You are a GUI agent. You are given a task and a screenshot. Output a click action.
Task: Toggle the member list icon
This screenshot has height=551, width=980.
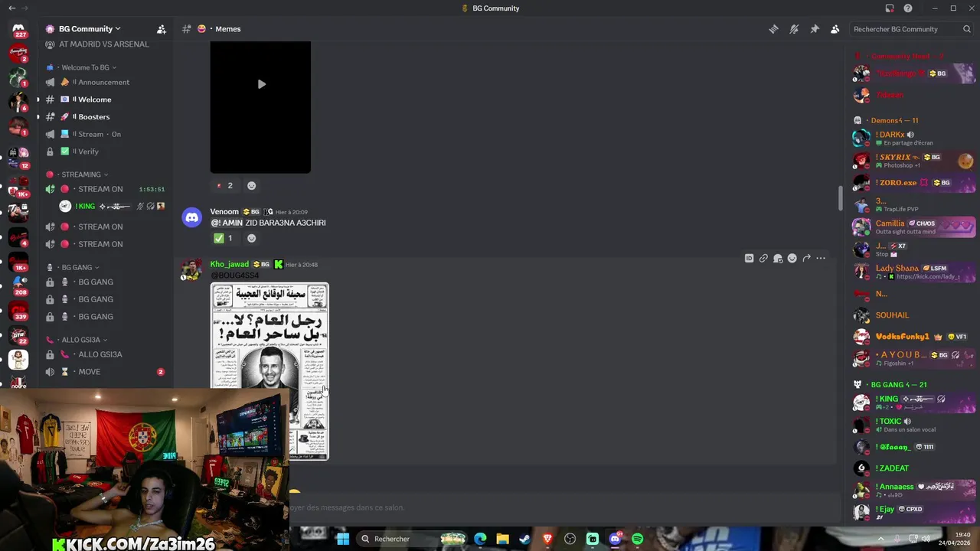coord(835,29)
